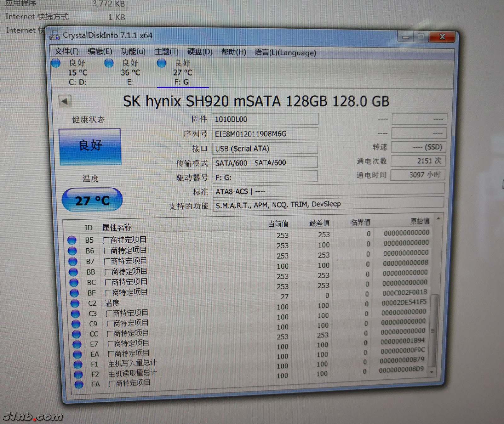504x424 pixels.
Task: Click the 当前值 column header
Action: [278, 224]
